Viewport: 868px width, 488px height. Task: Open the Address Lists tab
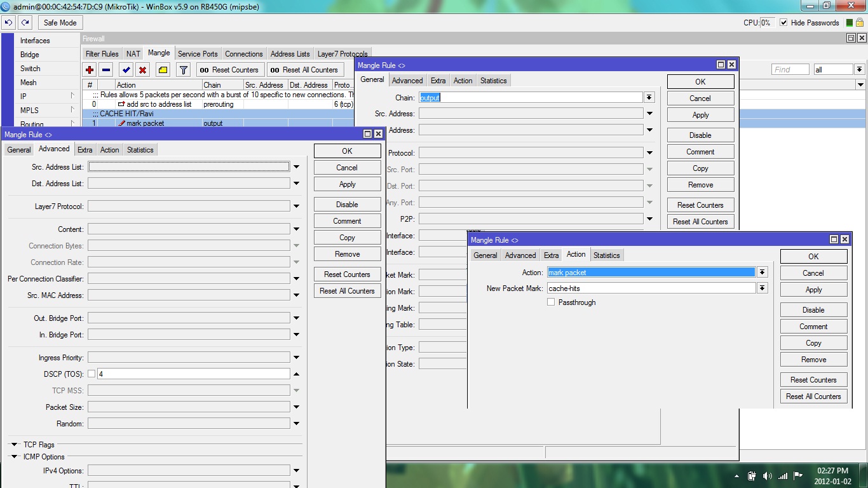pos(290,54)
